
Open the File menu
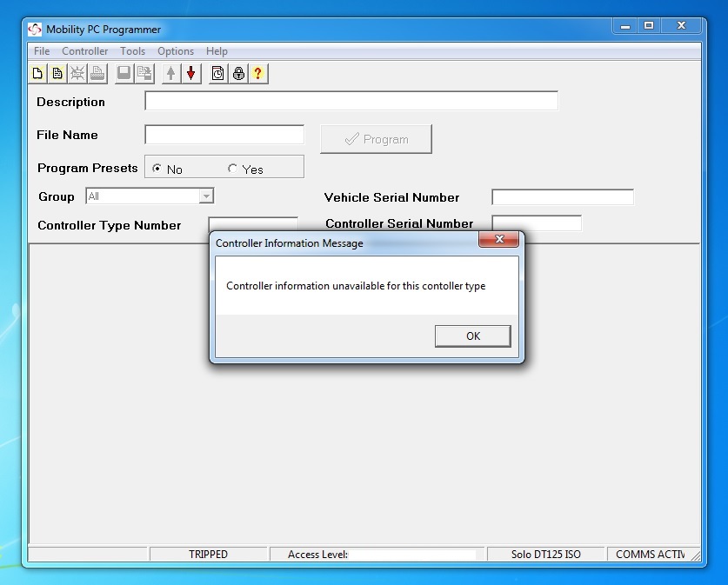coord(42,51)
